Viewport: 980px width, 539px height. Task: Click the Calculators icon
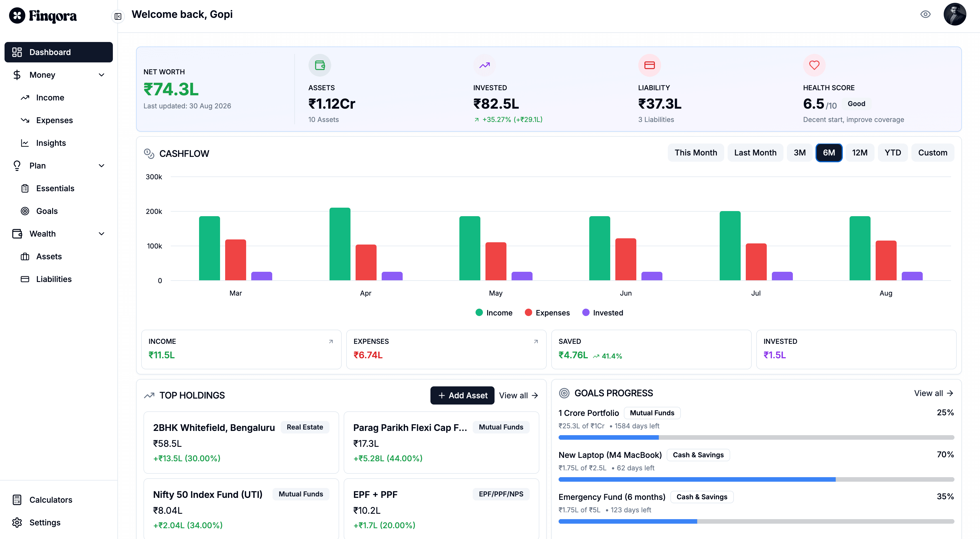17,500
